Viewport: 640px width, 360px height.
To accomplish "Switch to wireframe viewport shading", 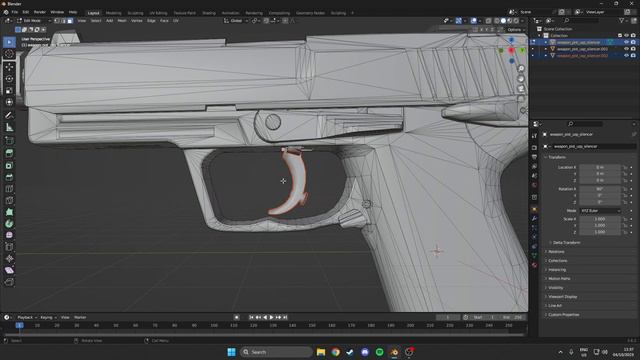I will 497,20.
